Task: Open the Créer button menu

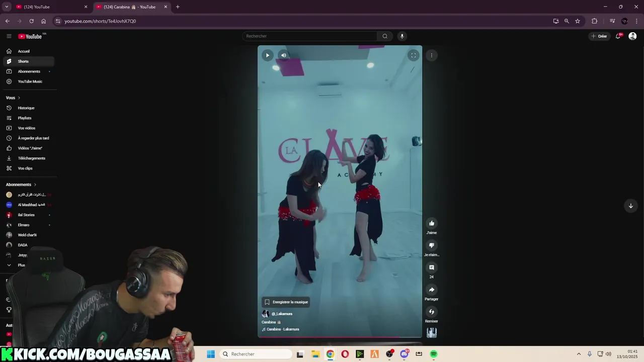Action: [x=599, y=36]
